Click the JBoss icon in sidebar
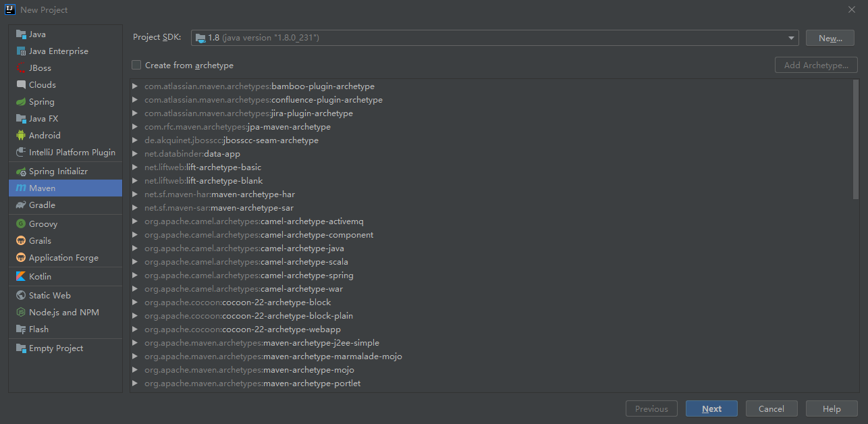The width and height of the screenshot is (868, 424). (x=21, y=68)
